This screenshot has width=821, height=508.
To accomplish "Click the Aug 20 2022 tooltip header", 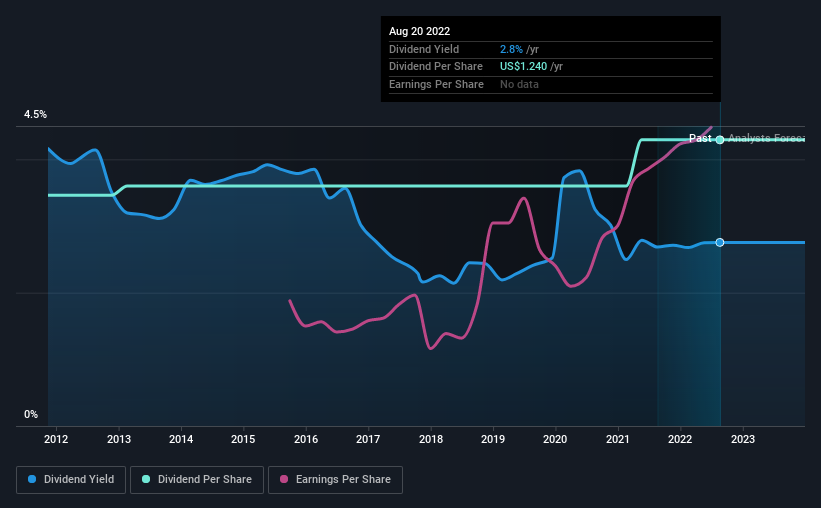I will 419,31.
